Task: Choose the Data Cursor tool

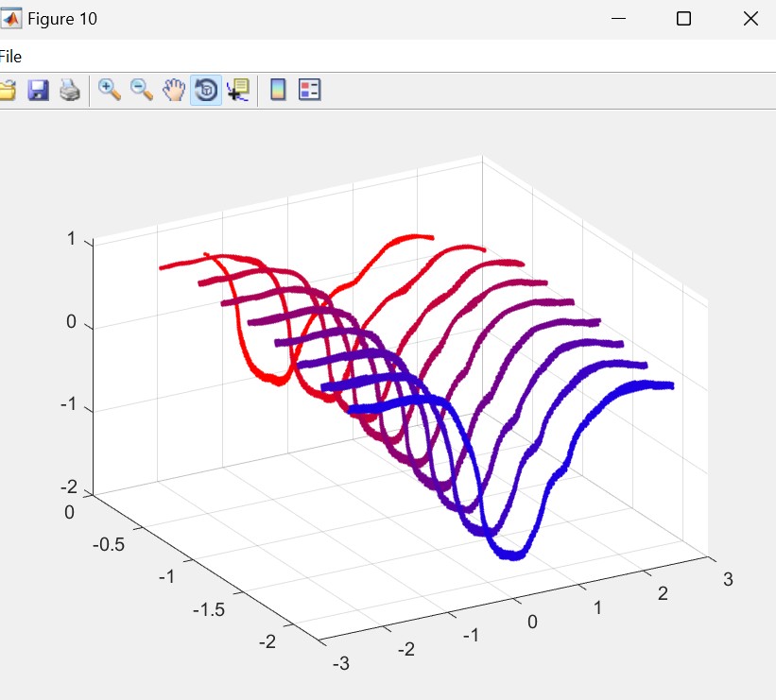Action: 237,91
